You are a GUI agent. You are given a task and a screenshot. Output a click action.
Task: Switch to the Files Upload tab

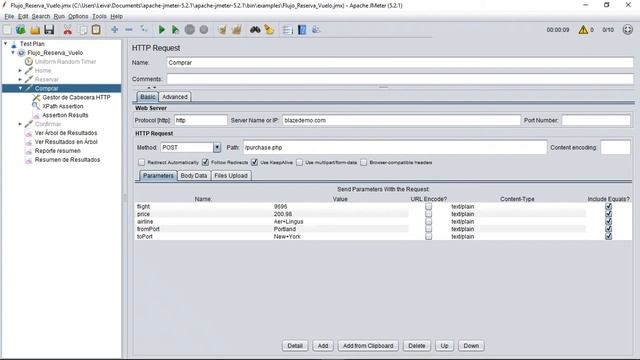pos(231,176)
